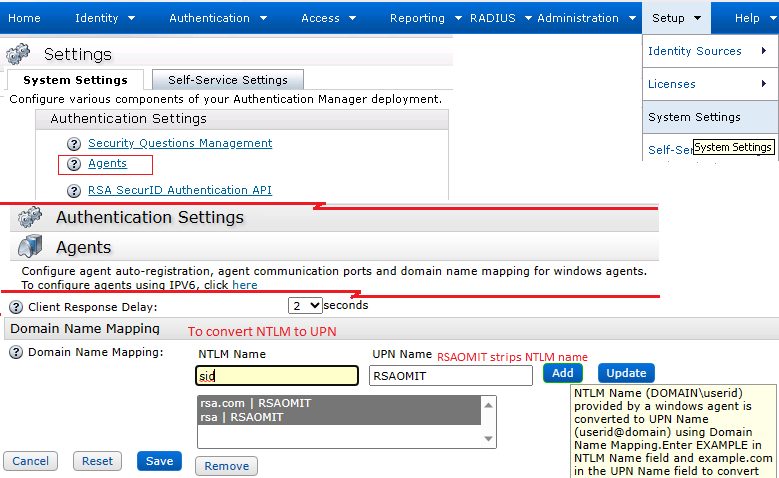Click help icon next to Agents link
This screenshot has width=779, height=478.
[74, 164]
